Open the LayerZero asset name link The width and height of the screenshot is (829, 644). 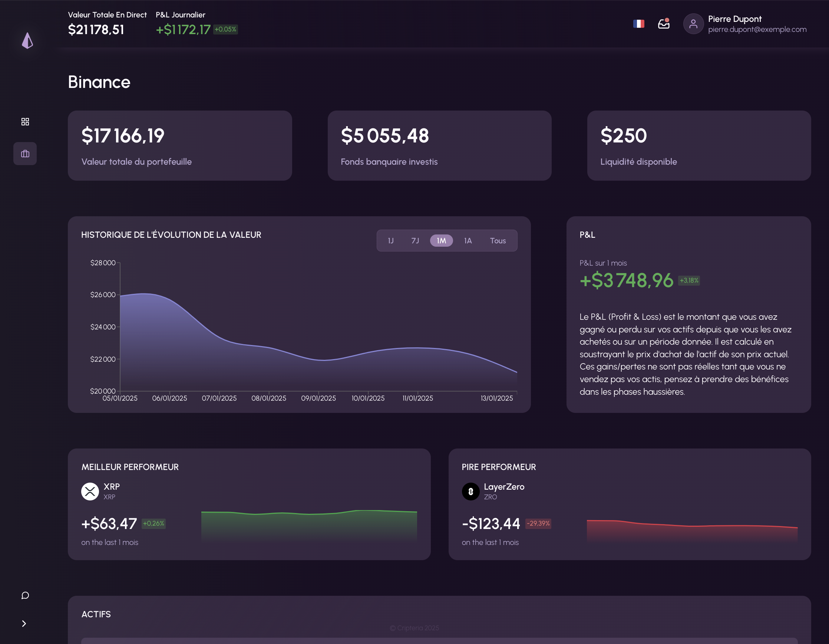504,487
